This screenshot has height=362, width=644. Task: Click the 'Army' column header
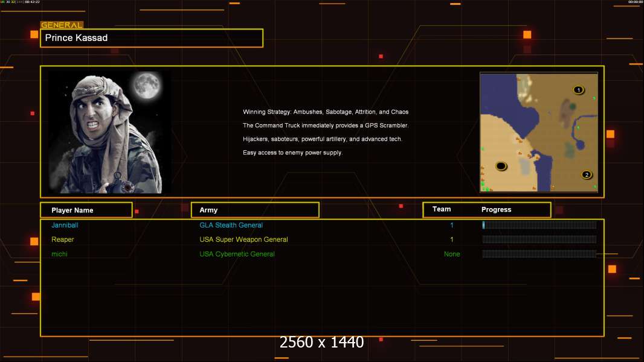tap(255, 210)
